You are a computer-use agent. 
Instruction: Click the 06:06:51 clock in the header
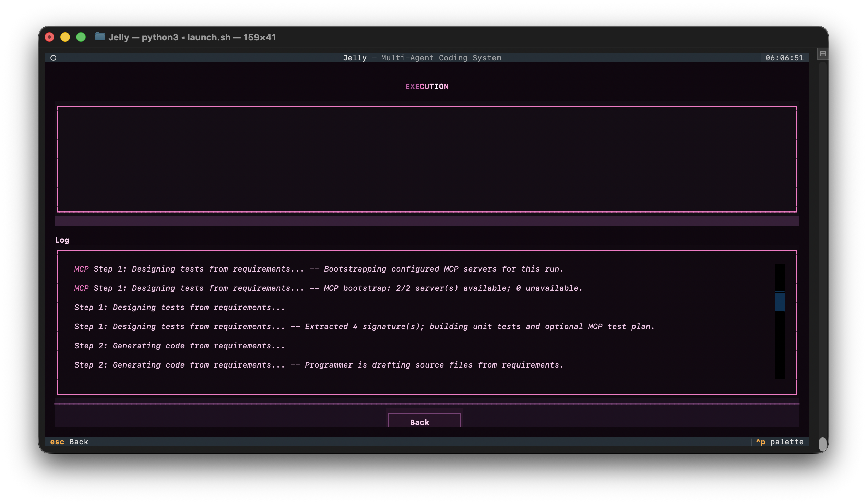784,58
